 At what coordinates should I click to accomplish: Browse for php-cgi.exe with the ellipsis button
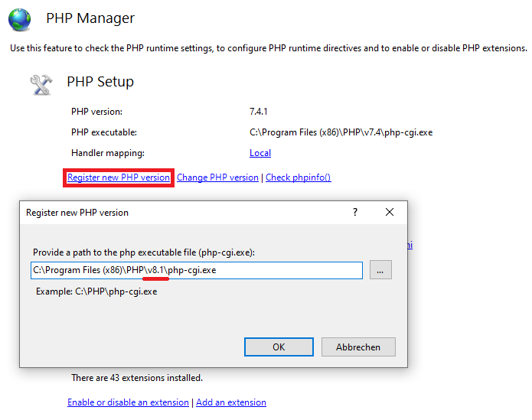click(x=380, y=270)
